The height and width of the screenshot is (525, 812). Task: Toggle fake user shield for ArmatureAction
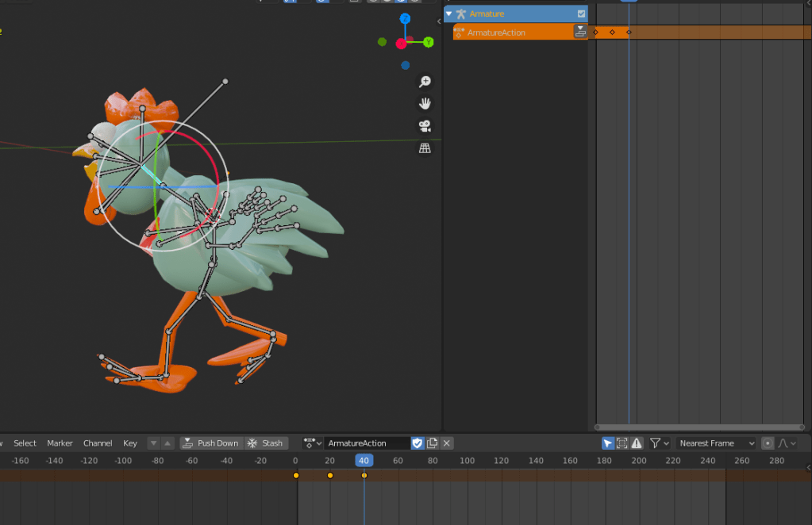click(x=418, y=443)
